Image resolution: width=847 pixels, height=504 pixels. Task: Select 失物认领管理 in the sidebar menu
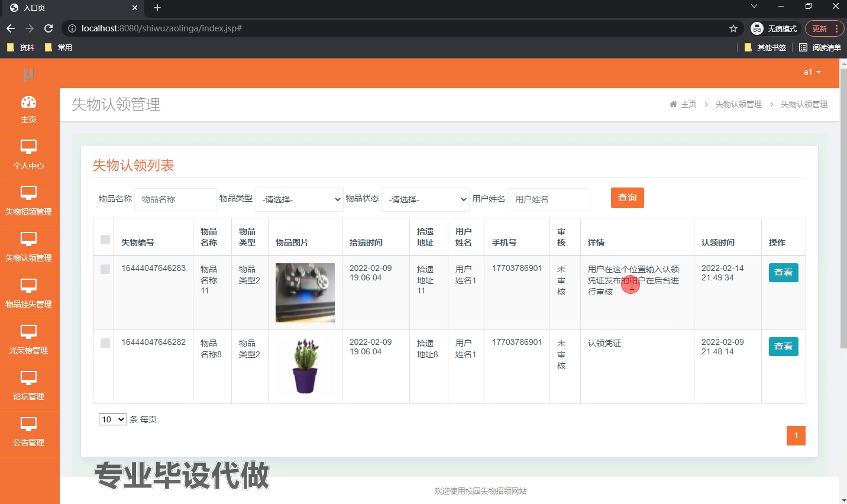[x=28, y=258]
